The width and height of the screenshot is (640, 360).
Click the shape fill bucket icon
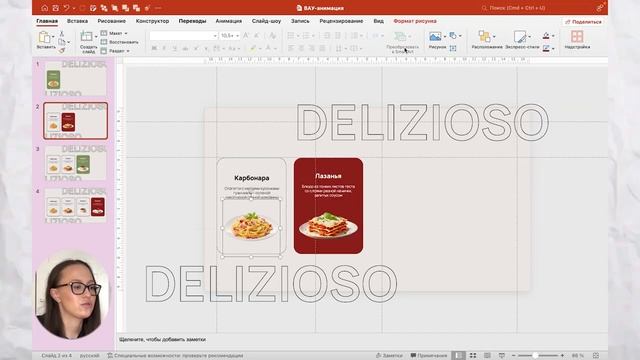[546, 36]
